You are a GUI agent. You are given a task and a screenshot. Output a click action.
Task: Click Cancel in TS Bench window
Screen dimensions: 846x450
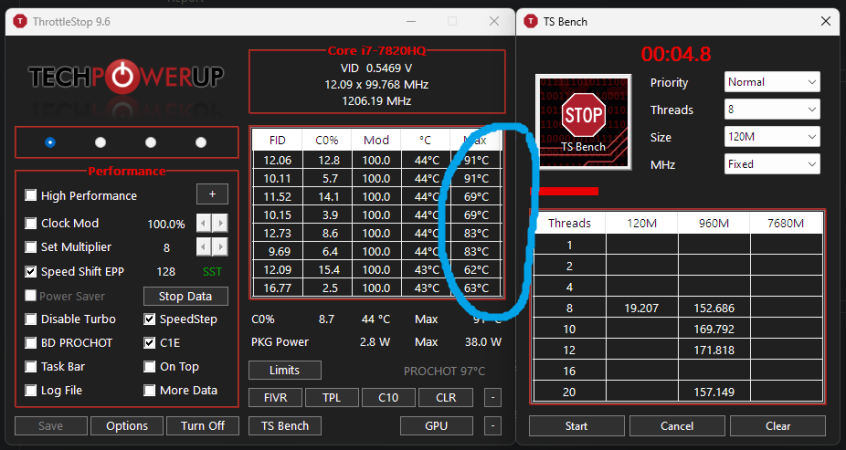(x=677, y=426)
